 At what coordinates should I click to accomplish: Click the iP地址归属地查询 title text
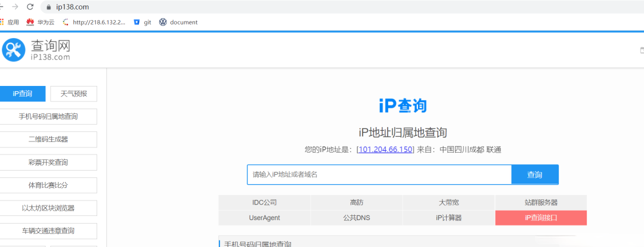coord(402,132)
